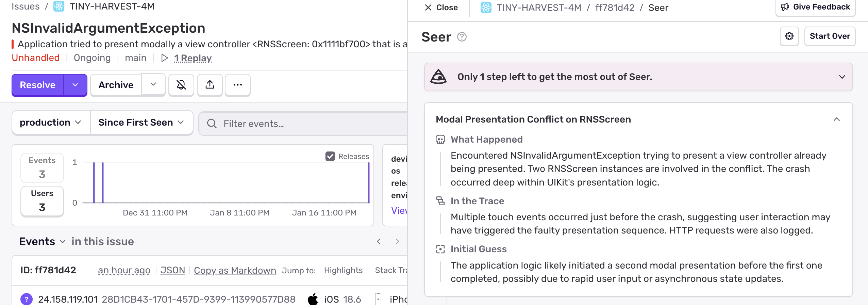Viewport: 868px width, 305px height.
Task: Expand the Seer setup step banner
Action: (x=842, y=77)
